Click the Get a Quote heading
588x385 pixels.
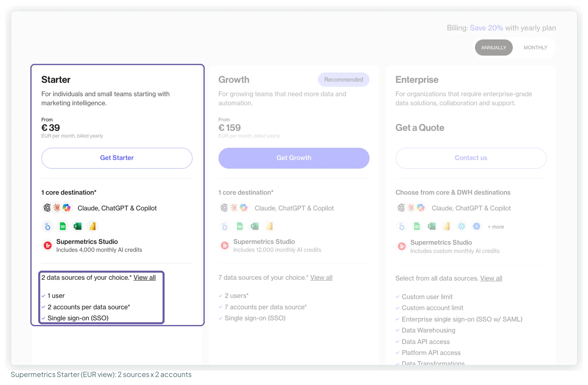pos(420,128)
